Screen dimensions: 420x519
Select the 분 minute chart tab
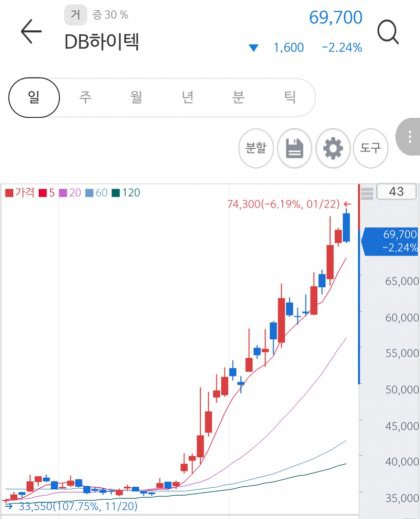click(238, 97)
